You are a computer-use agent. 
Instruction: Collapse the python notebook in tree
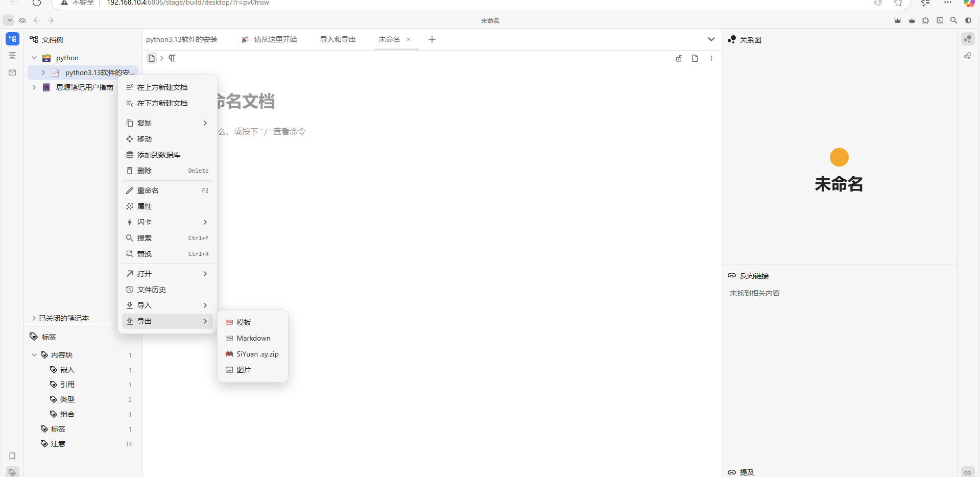click(x=34, y=58)
